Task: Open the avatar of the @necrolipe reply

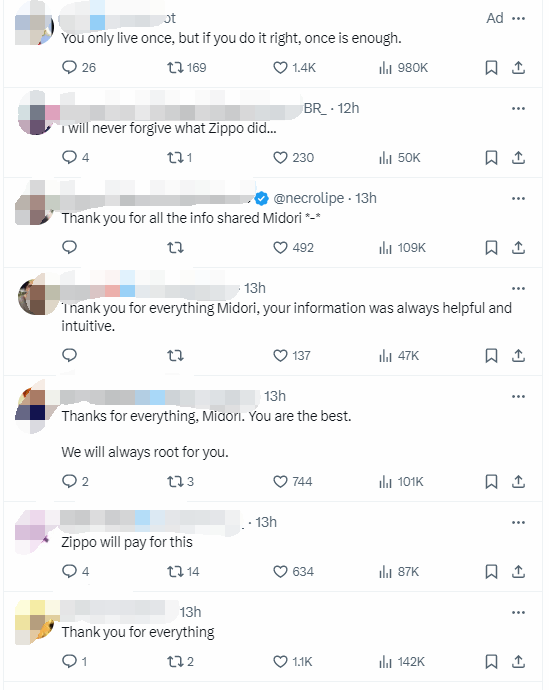Action: pyautogui.click(x=34, y=202)
